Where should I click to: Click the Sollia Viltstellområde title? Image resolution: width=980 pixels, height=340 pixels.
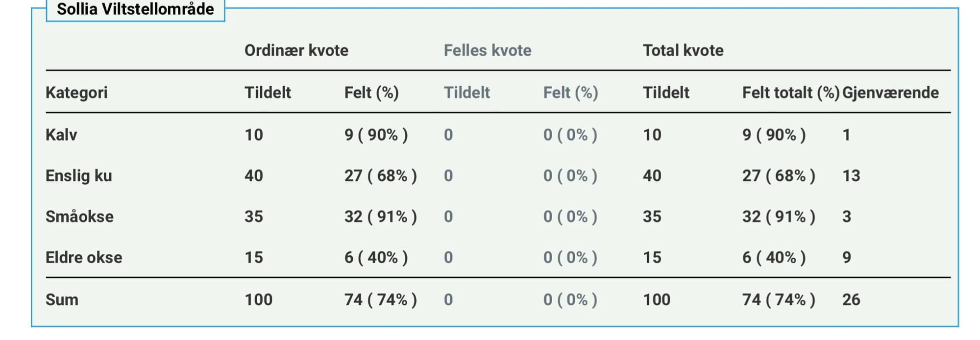(135, 9)
